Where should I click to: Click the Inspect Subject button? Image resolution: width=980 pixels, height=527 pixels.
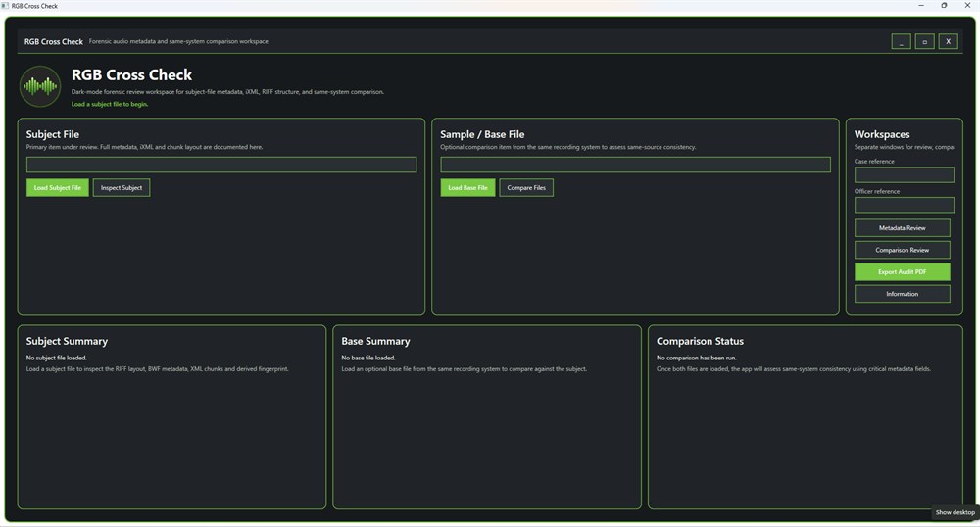(122, 187)
